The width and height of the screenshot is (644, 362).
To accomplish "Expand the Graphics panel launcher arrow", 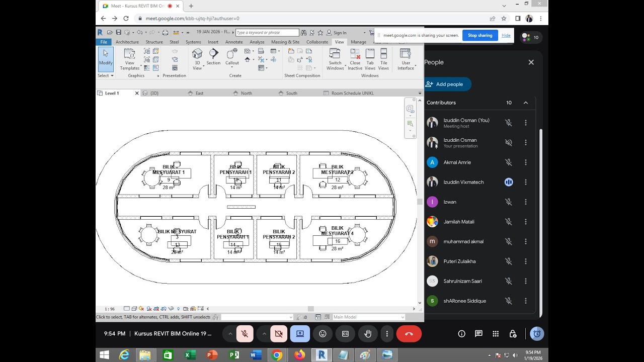I will point(158,76).
